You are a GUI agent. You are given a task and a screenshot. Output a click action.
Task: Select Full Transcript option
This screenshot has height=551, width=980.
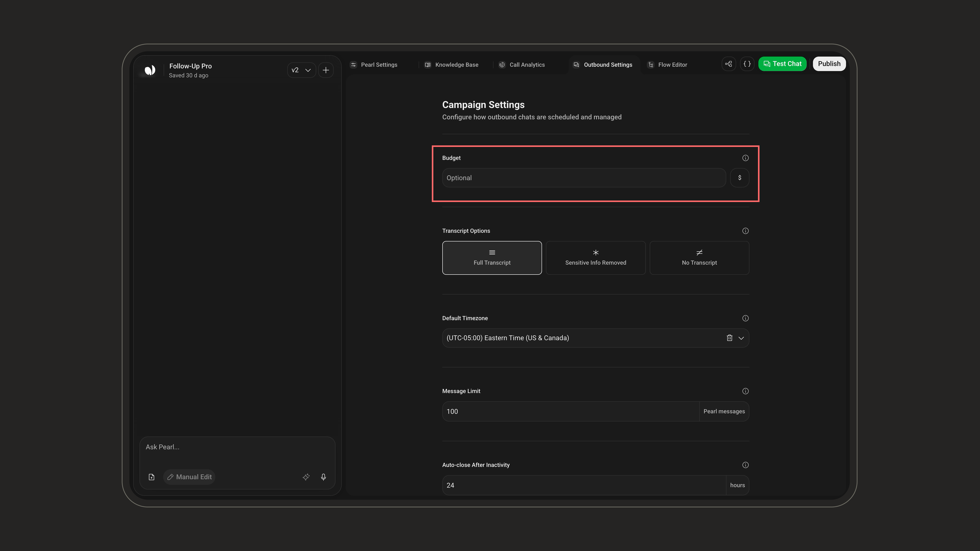point(492,258)
